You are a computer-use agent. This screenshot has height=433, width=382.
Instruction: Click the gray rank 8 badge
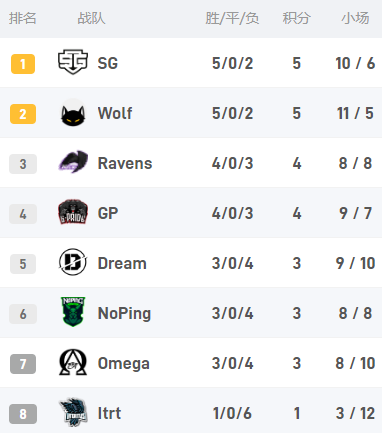23,414
